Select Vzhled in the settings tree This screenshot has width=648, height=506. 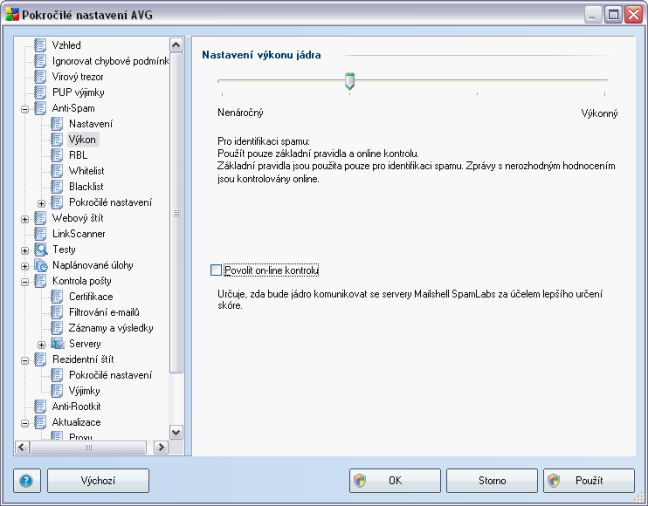coord(66,45)
